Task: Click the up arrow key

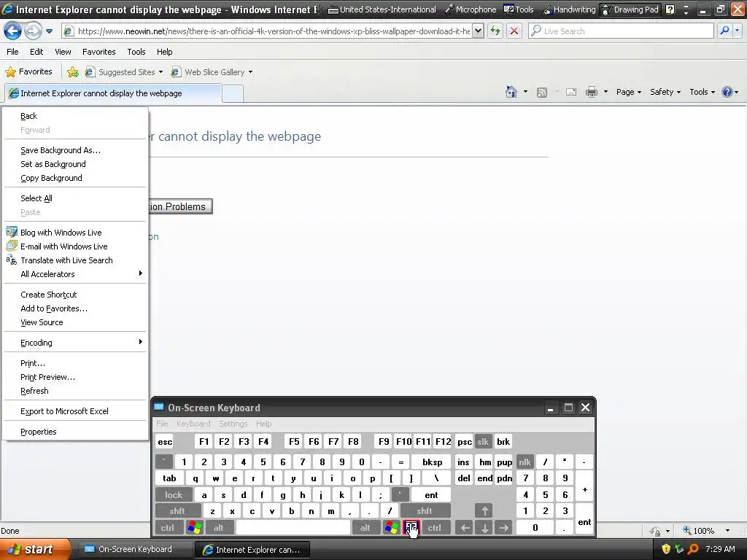Action: click(484, 511)
